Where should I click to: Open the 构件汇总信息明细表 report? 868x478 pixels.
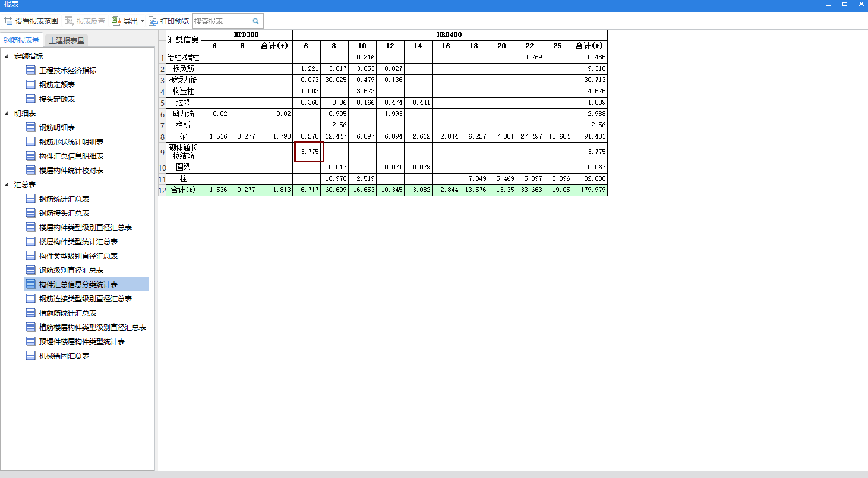point(71,156)
